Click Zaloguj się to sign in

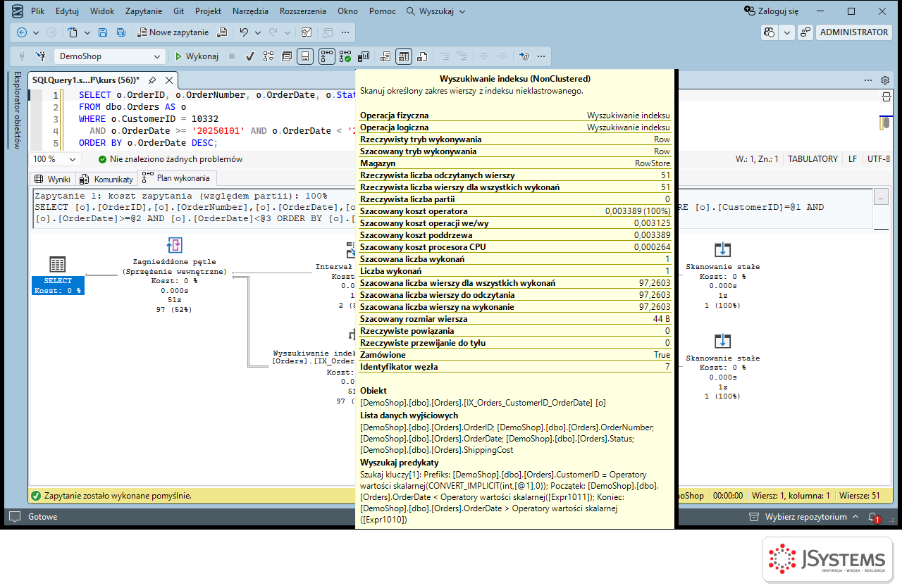772,11
